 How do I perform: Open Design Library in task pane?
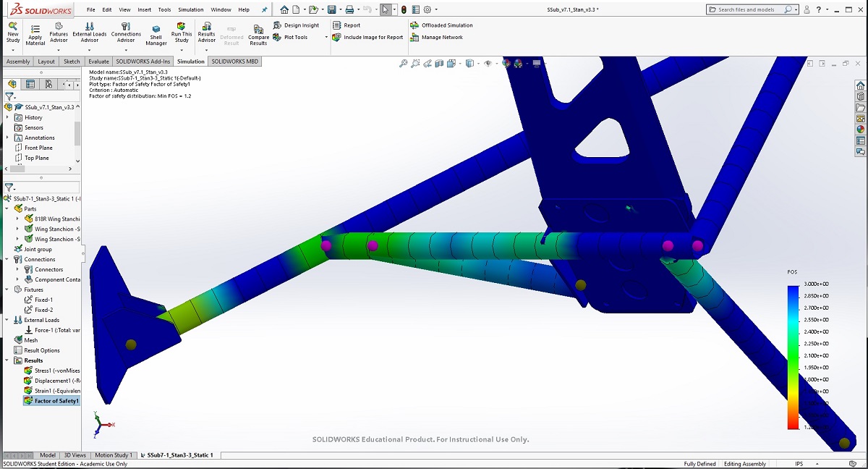click(860, 96)
